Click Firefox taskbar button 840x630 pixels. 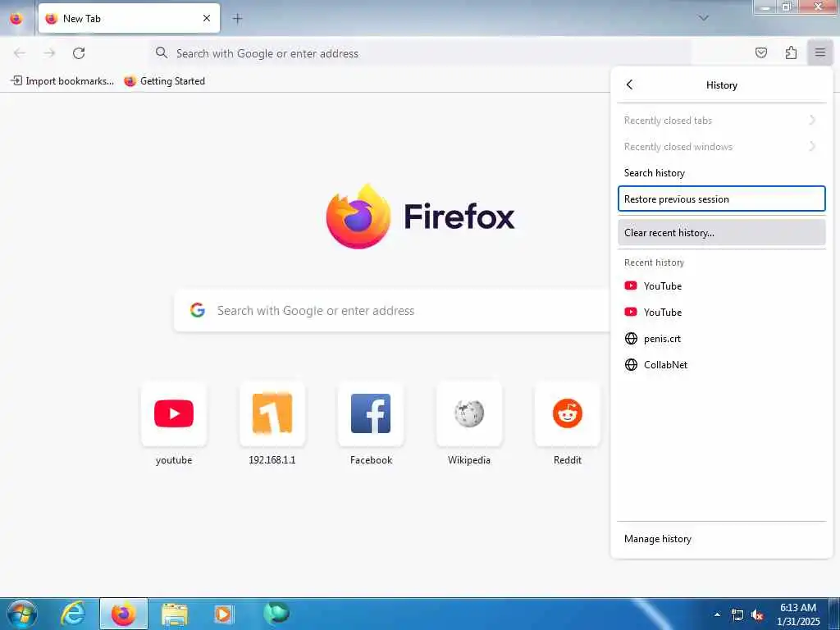click(124, 614)
